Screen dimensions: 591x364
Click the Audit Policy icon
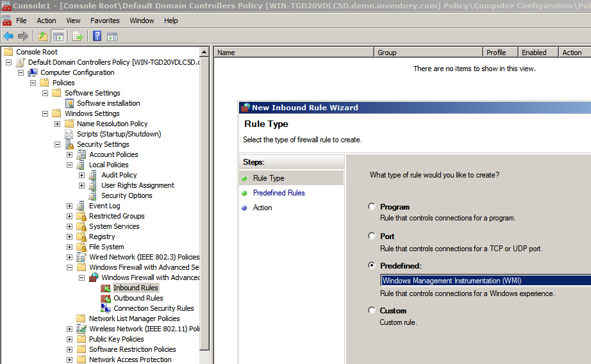click(93, 175)
